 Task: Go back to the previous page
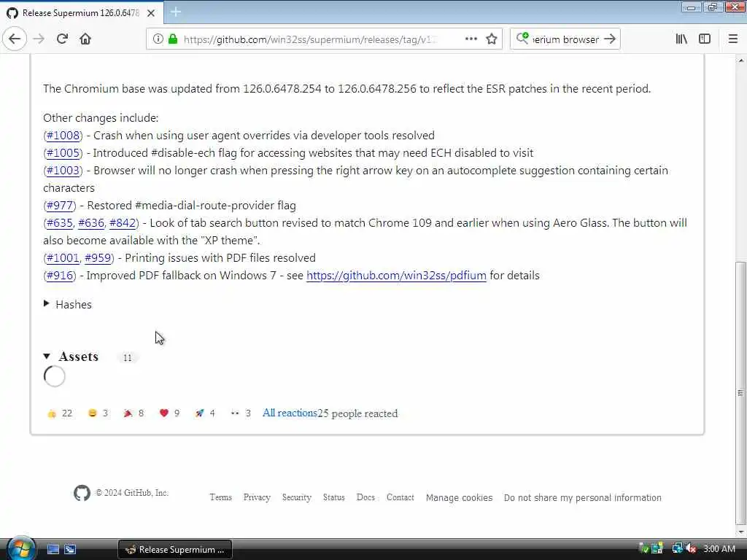pyautogui.click(x=15, y=39)
